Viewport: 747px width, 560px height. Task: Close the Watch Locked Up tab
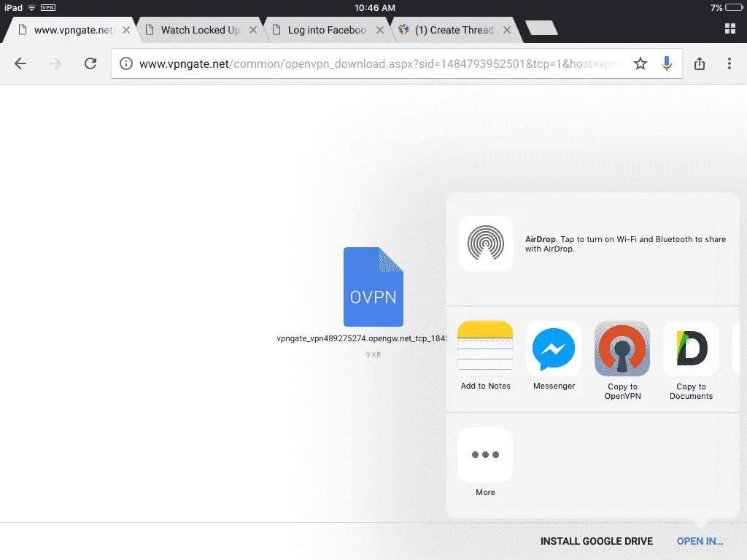253,30
